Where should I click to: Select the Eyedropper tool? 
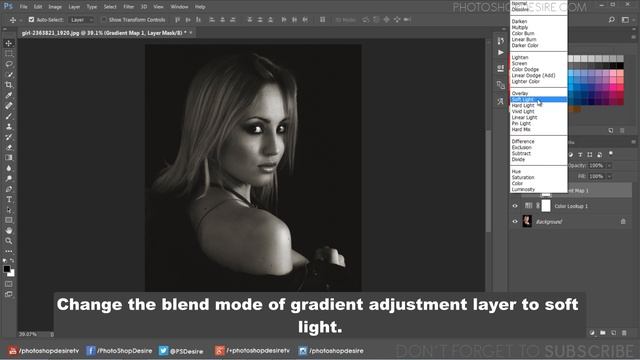[9, 95]
